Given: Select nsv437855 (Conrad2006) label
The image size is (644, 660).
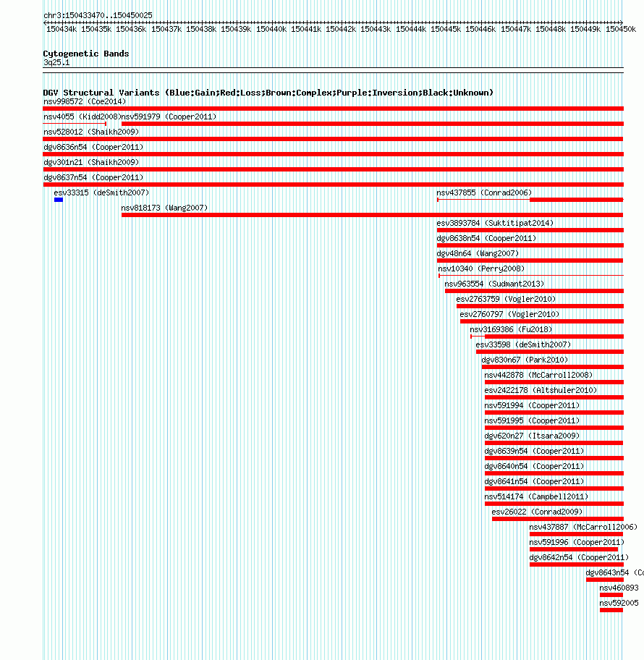Looking at the screenshot, I should pyautogui.click(x=484, y=192).
